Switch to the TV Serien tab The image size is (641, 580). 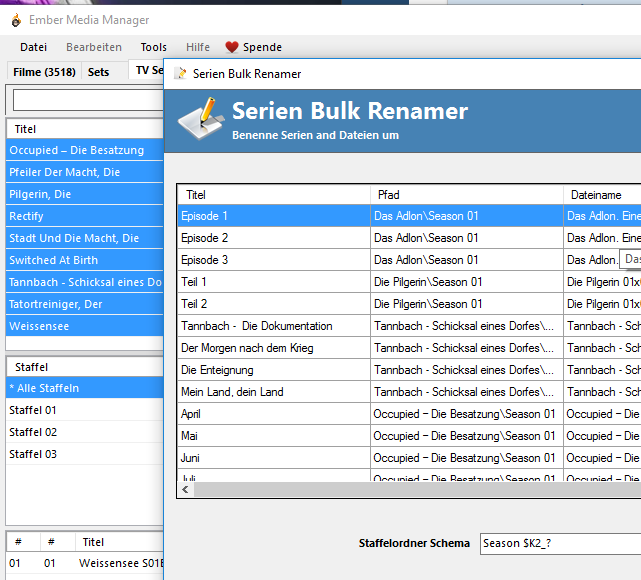[147, 70]
